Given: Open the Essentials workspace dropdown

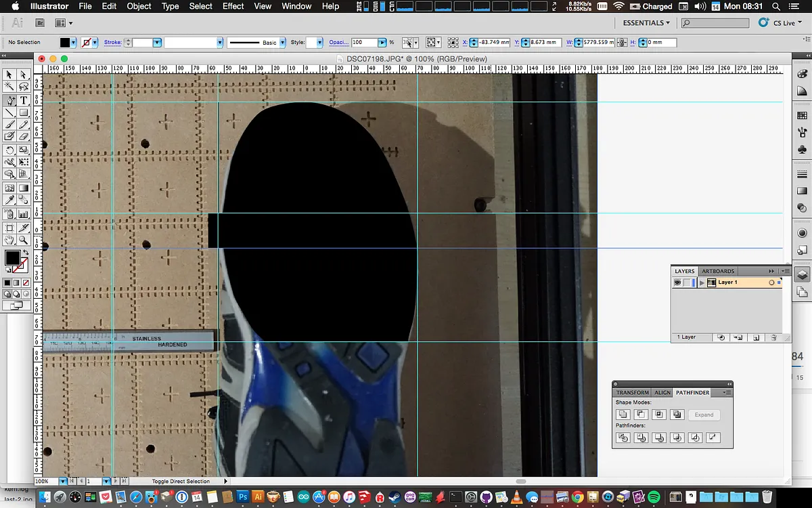Looking at the screenshot, I should [x=646, y=22].
